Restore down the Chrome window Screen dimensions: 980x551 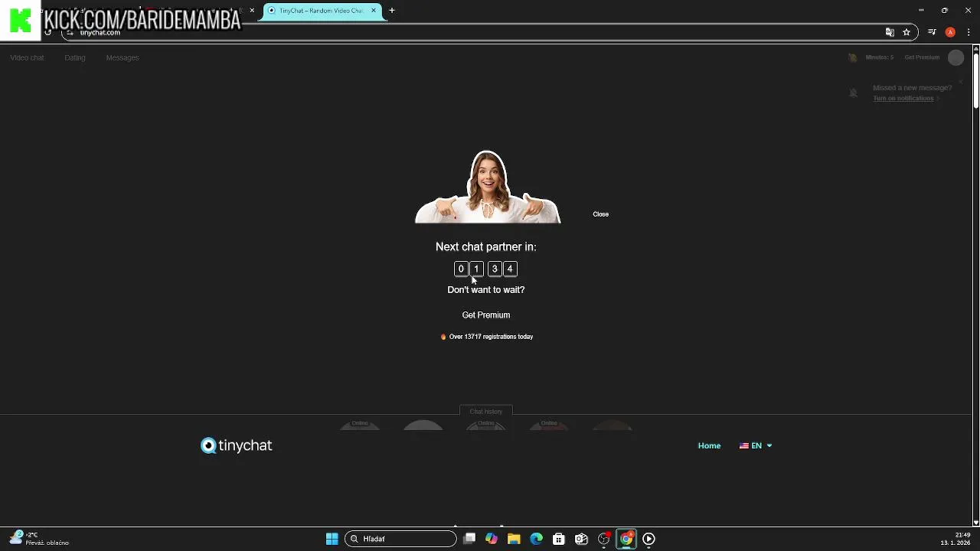(944, 11)
